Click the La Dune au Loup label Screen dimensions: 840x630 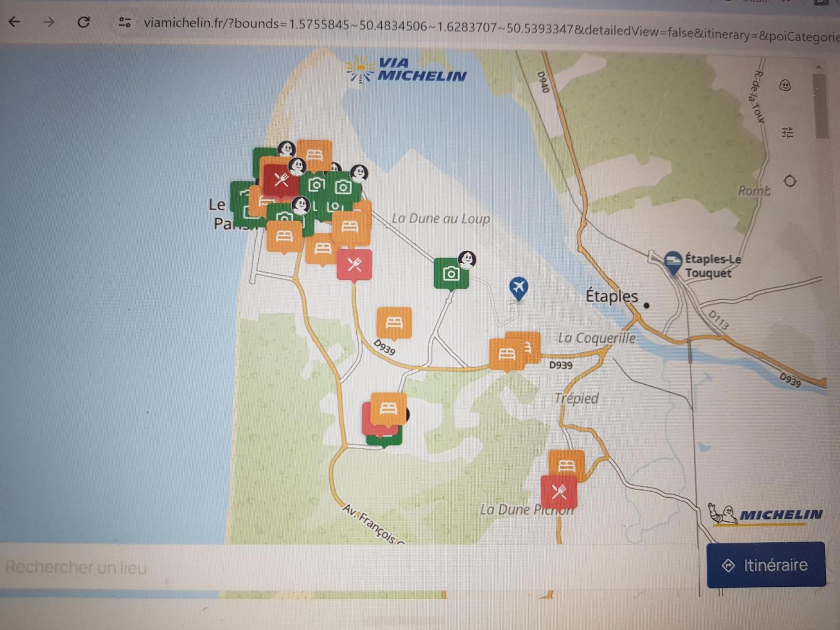pos(441,218)
